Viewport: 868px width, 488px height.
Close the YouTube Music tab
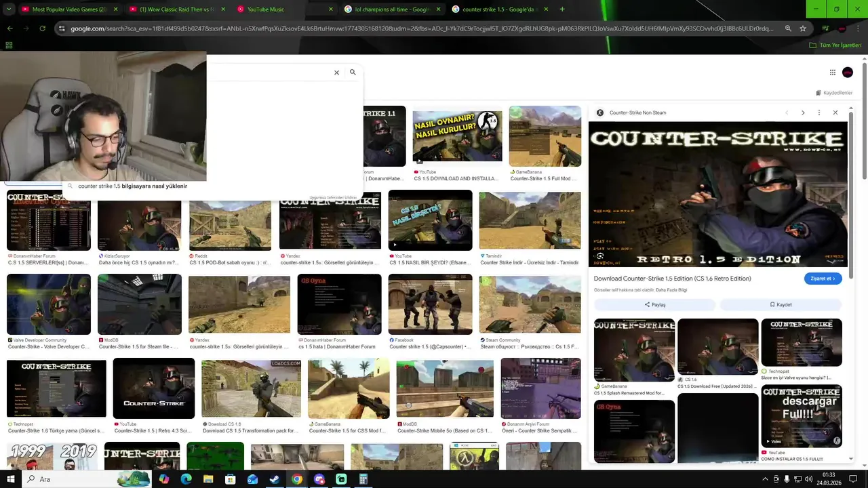[331, 9]
